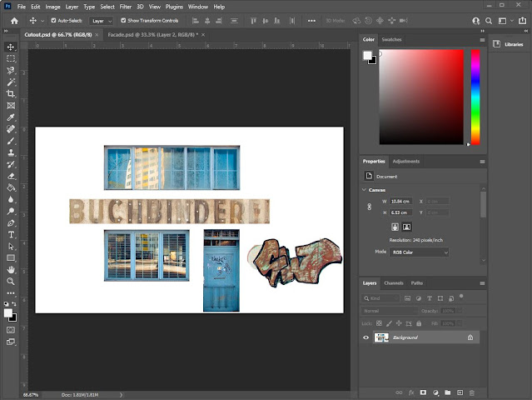
Task: Go to Photoshop Home screen
Action: (x=14, y=21)
